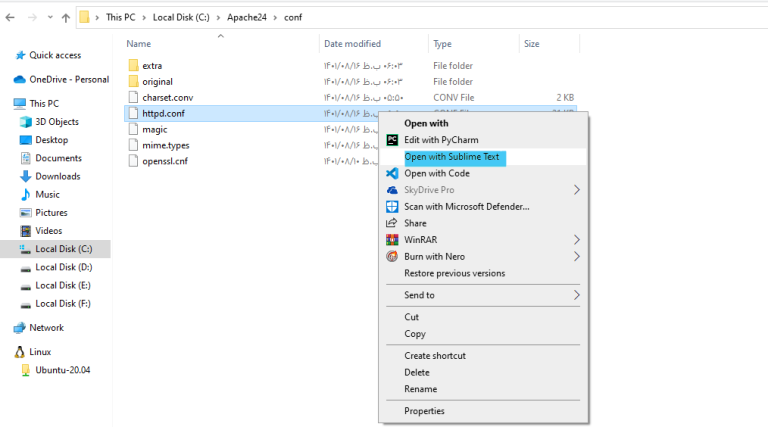Select the openssl.cnf file
The image size is (768, 427).
click(x=164, y=161)
